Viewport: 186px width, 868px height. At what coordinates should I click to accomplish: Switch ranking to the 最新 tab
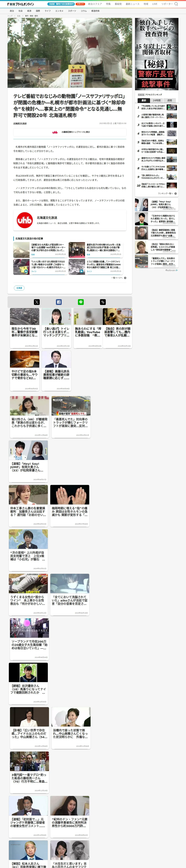[x=144, y=100]
